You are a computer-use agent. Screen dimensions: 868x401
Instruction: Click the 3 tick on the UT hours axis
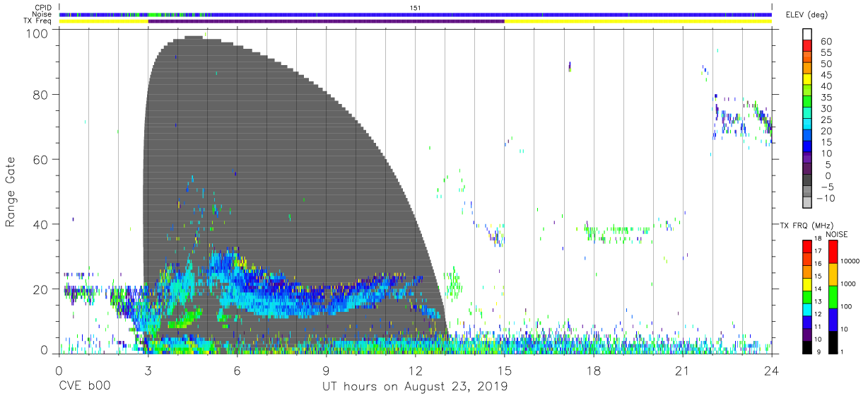click(x=148, y=371)
